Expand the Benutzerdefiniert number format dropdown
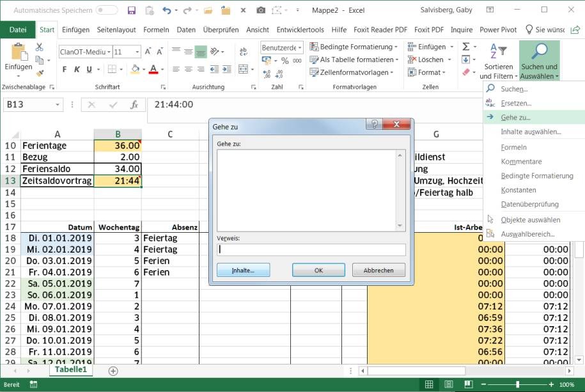This screenshot has height=392, width=585. [x=300, y=48]
